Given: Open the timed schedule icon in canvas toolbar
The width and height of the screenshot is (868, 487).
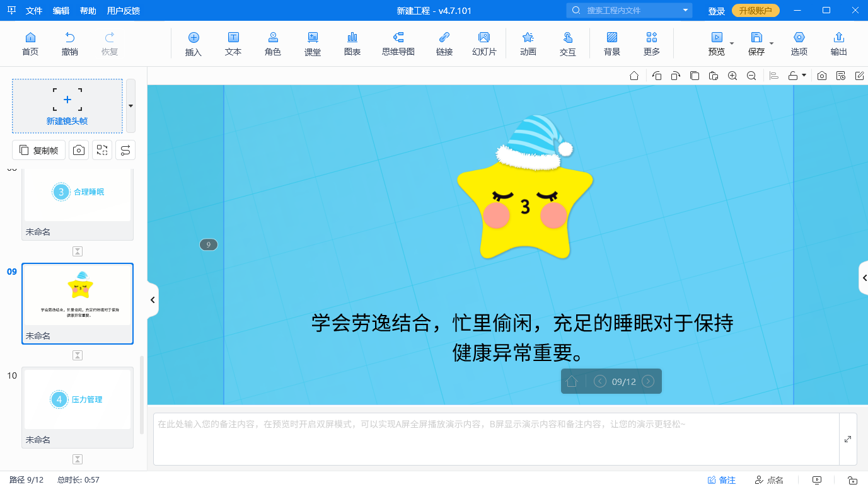Looking at the screenshot, I should click(x=841, y=76).
